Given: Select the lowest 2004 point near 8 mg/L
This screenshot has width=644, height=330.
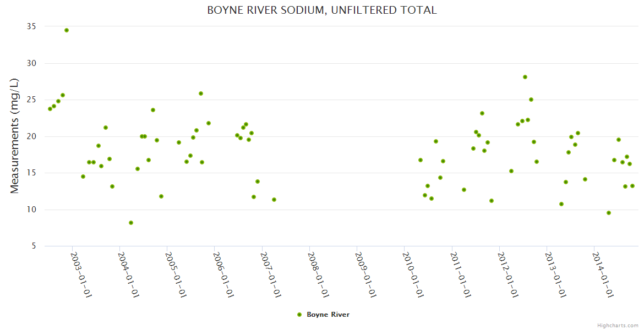Looking at the screenshot, I should click(x=131, y=223).
